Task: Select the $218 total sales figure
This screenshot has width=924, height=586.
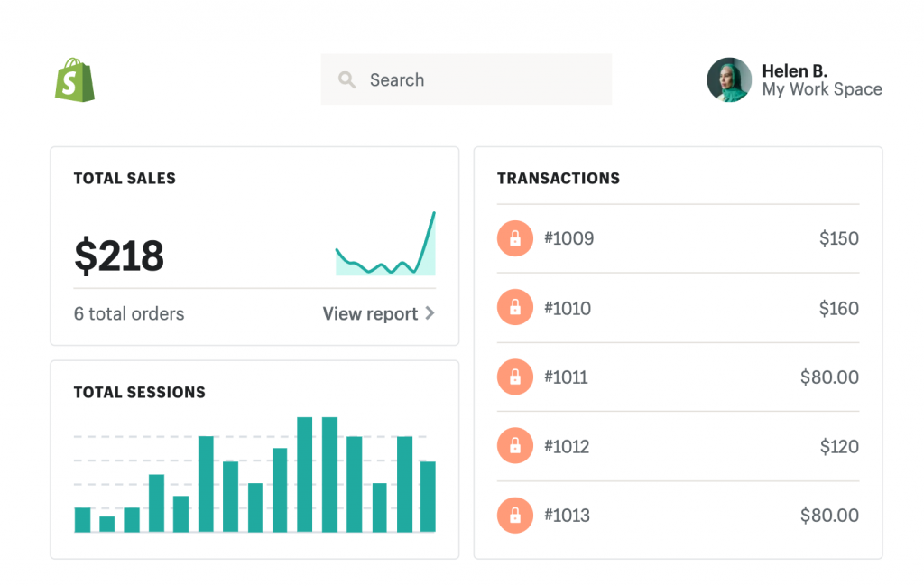Action: tap(120, 257)
